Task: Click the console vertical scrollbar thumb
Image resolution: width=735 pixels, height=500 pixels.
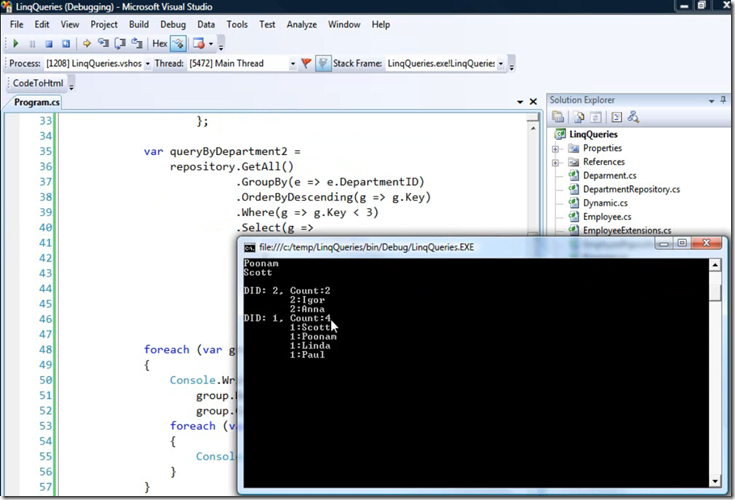Action: pyautogui.click(x=715, y=292)
